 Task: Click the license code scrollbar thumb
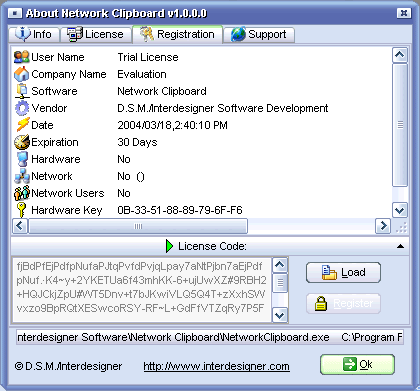(x=280, y=283)
